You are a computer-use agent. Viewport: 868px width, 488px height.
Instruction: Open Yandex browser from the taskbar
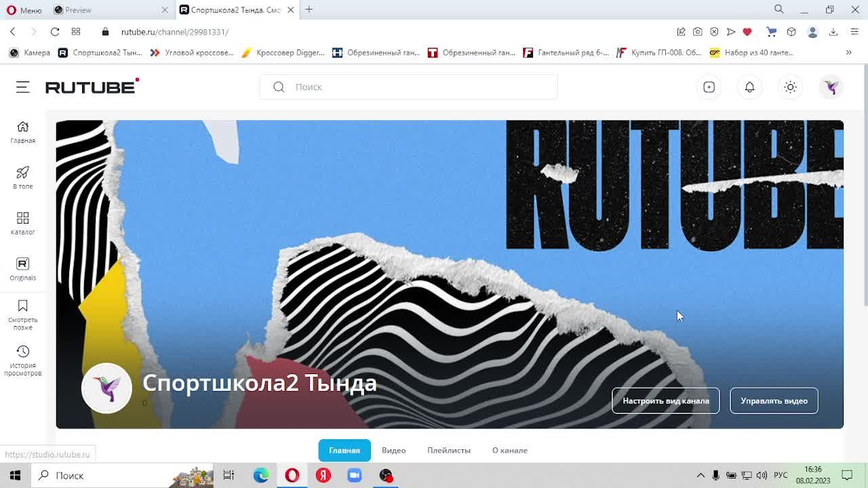[323, 475]
